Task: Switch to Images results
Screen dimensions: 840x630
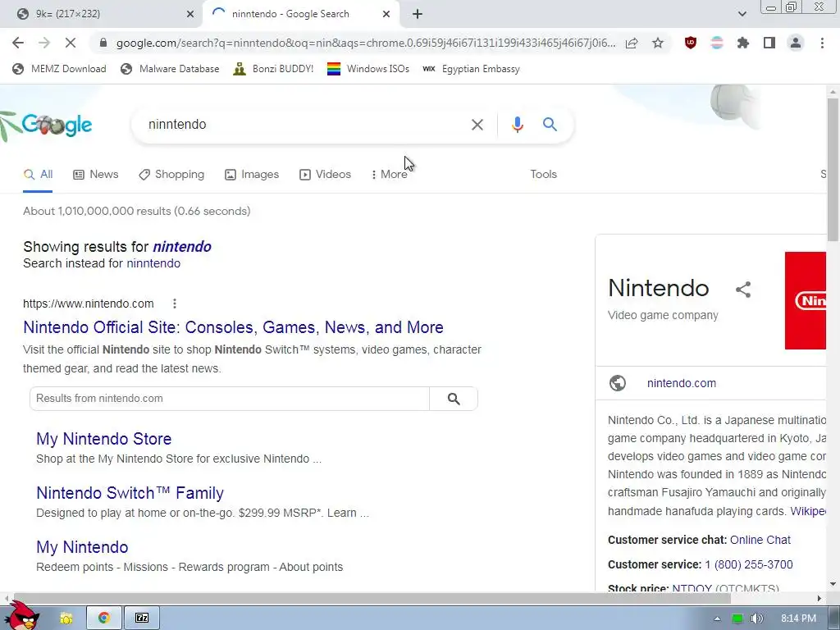Action: pyautogui.click(x=252, y=174)
